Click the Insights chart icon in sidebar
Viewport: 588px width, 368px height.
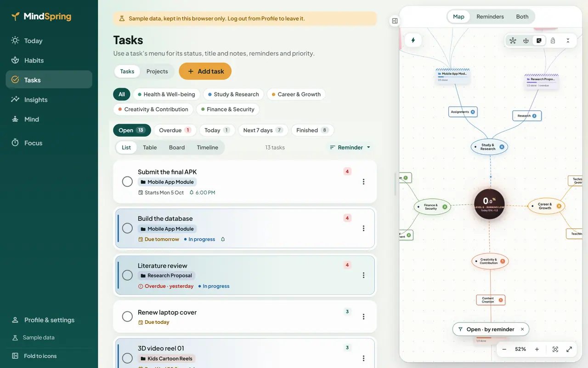tap(15, 99)
